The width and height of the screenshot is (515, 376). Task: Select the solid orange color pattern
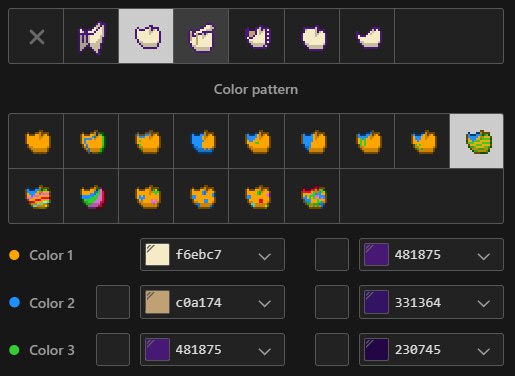36,141
